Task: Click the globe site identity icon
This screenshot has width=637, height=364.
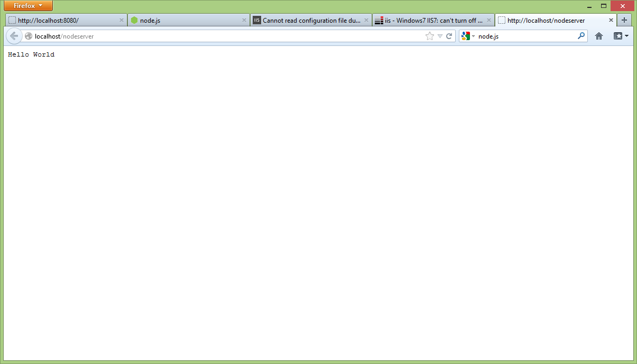Action: (29, 36)
